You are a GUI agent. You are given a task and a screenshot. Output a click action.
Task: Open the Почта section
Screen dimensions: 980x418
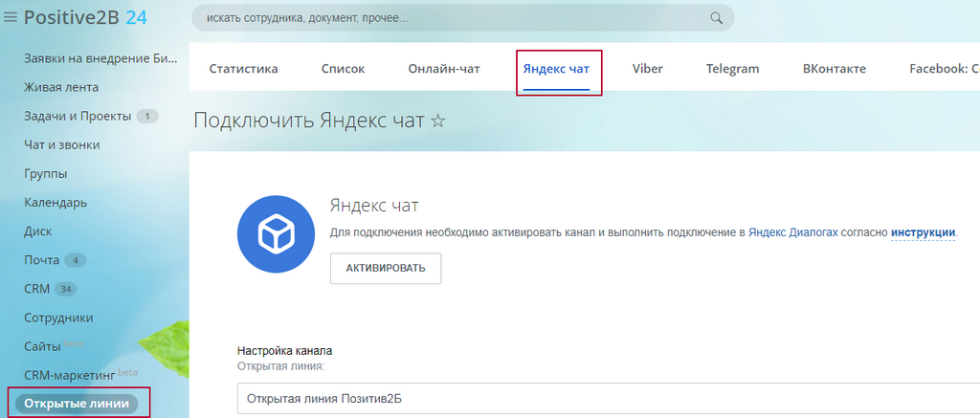[x=42, y=260]
